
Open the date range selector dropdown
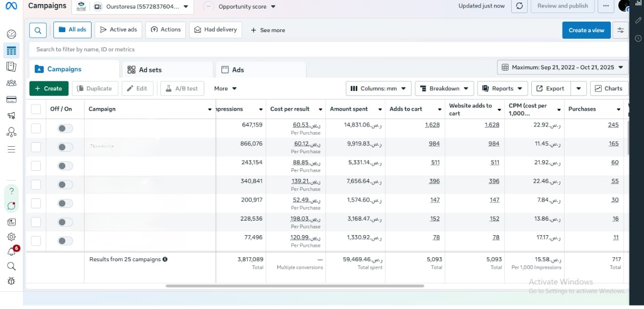[562, 67]
